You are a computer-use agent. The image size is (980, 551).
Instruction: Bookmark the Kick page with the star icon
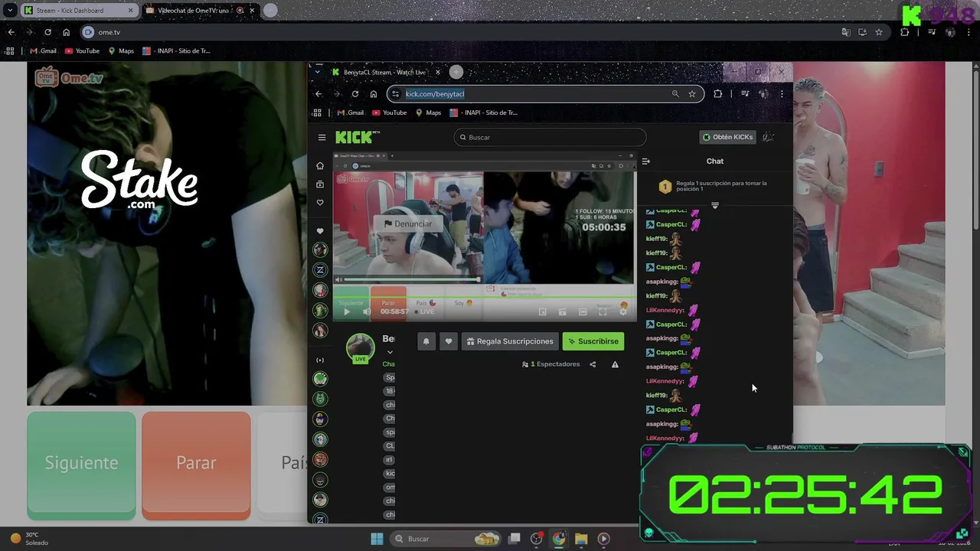coord(692,93)
